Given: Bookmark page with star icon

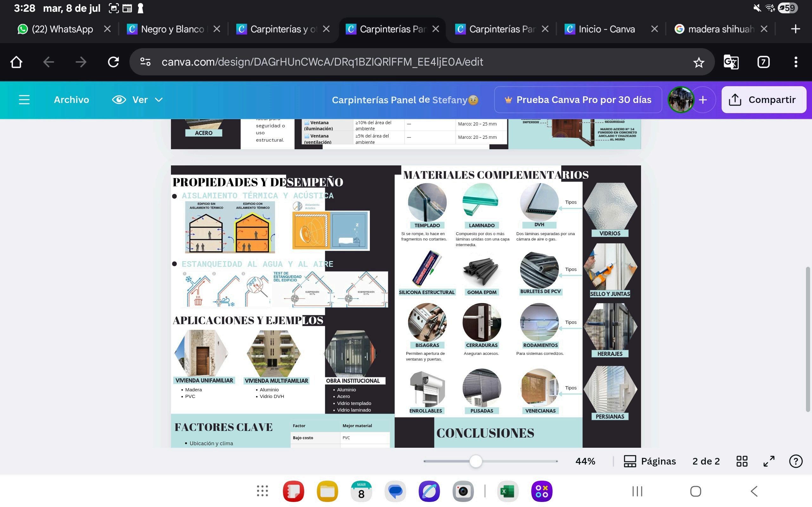Looking at the screenshot, I should pyautogui.click(x=698, y=62).
